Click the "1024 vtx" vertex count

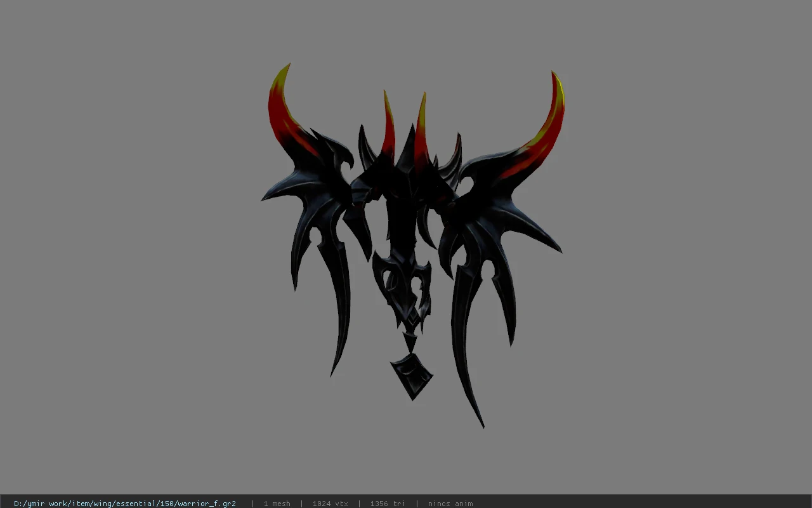point(330,504)
